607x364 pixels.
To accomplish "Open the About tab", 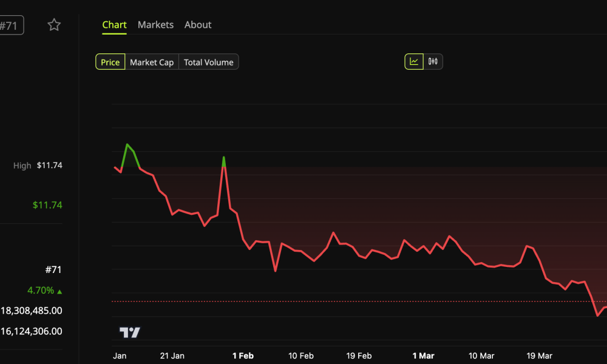I will (198, 25).
